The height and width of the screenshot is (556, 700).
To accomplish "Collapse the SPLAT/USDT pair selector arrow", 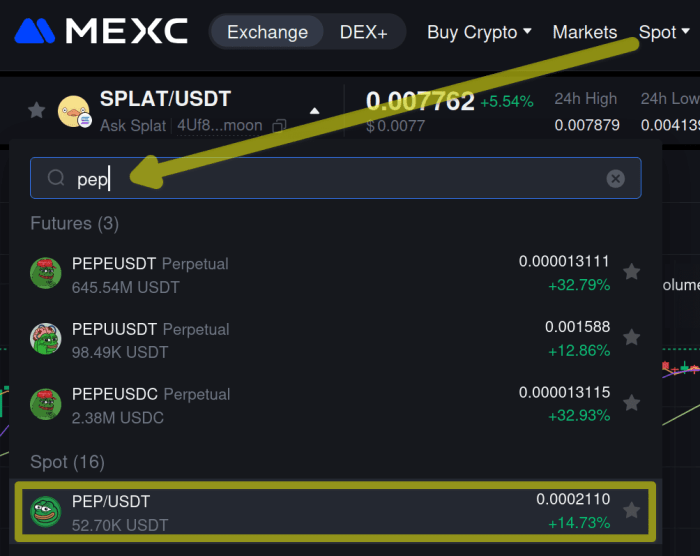I will [x=315, y=111].
